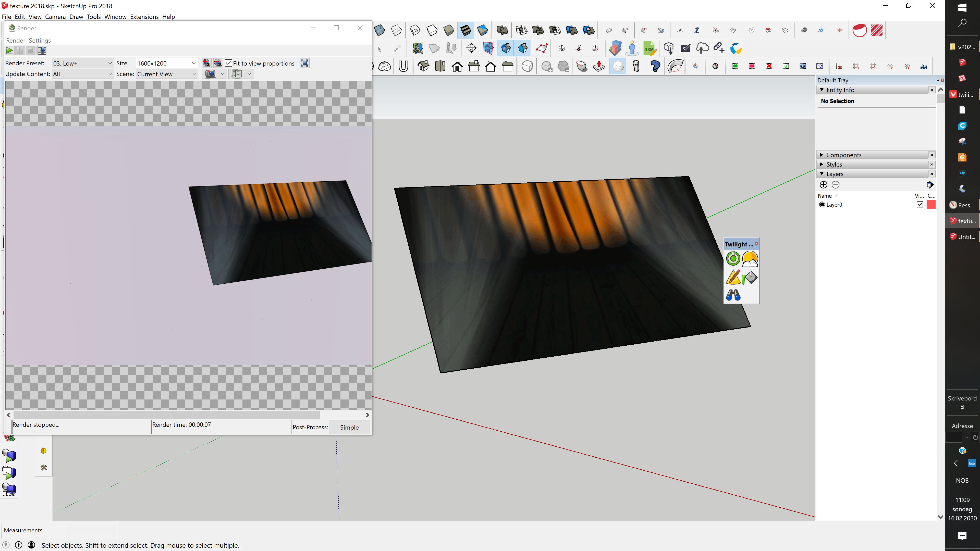Open Window menu

pos(115,17)
